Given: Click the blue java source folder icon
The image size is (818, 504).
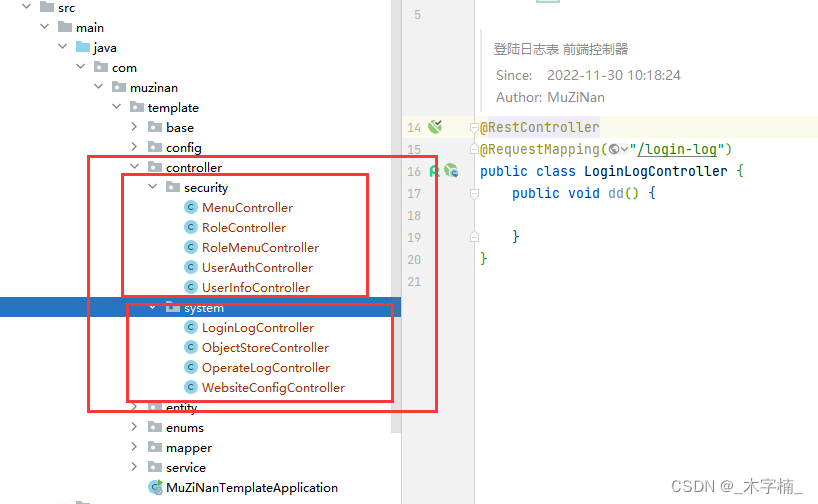Looking at the screenshot, I should click(83, 47).
